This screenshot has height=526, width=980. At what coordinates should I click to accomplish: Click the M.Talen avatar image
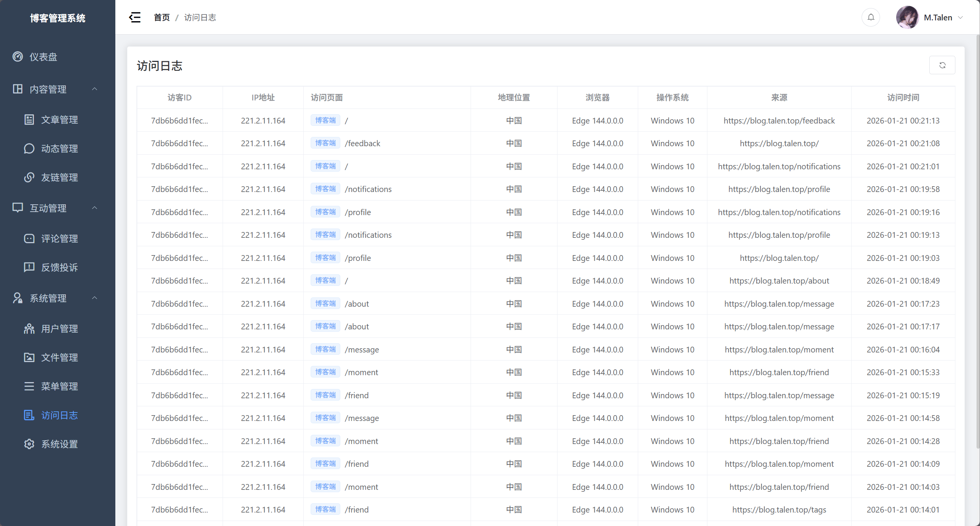point(907,17)
